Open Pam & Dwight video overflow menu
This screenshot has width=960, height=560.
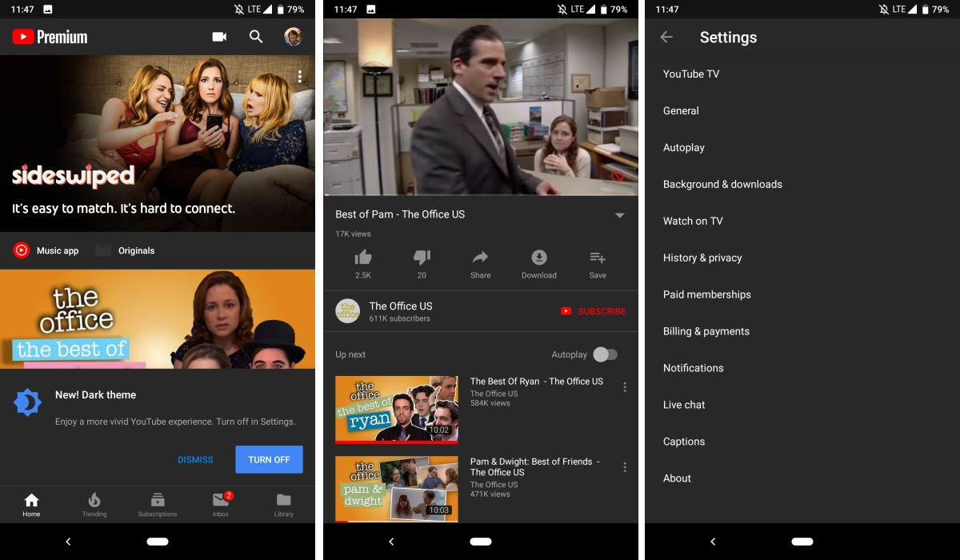click(x=625, y=467)
